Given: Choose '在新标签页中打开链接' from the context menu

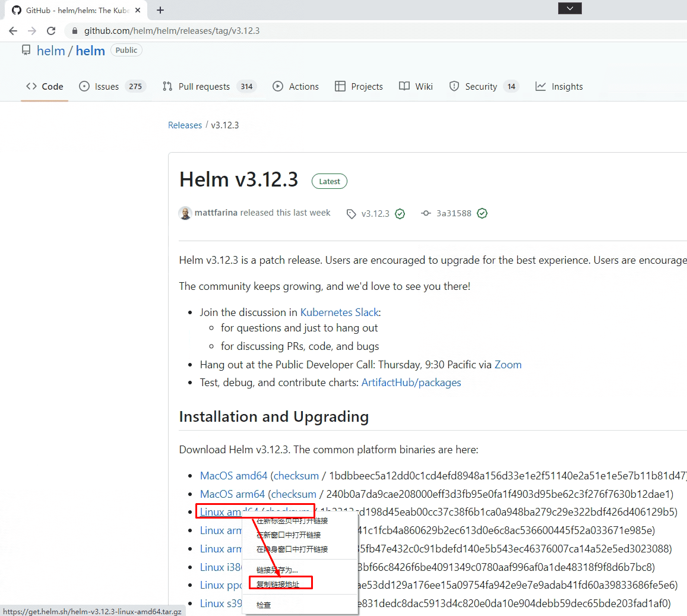Looking at the screenshot, I should [292, 521].
